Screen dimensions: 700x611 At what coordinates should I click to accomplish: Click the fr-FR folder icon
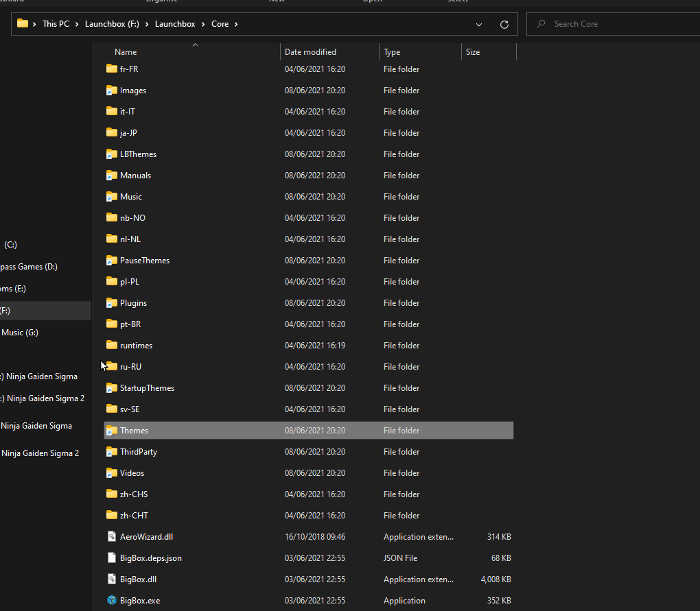click(x=112, y=69)
